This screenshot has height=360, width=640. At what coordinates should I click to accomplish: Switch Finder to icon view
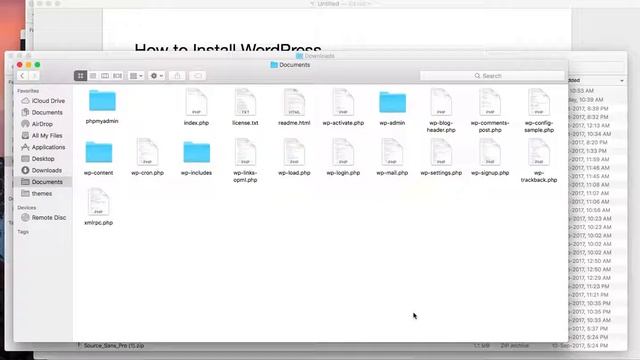point(80,76)
